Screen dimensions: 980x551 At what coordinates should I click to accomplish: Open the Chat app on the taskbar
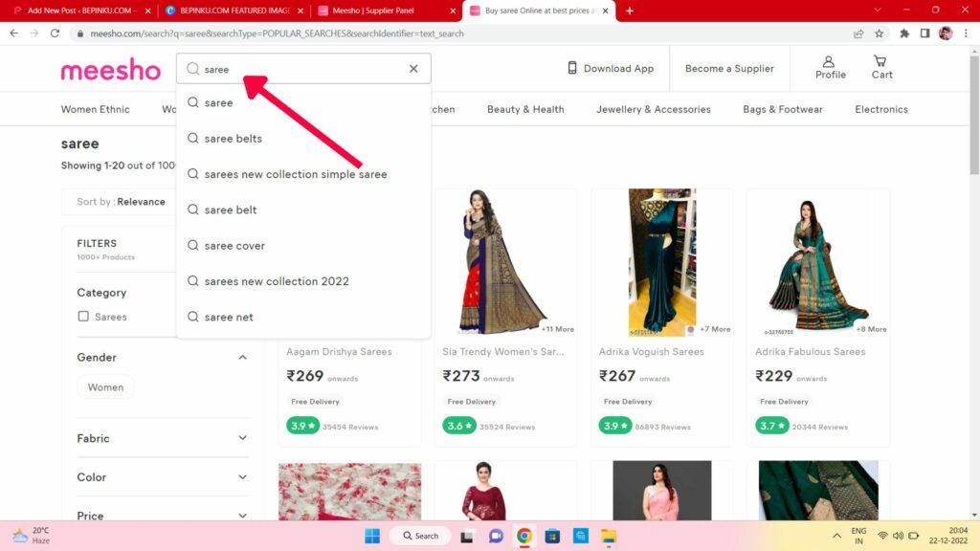pyautogui.click(x=496, y=536)
